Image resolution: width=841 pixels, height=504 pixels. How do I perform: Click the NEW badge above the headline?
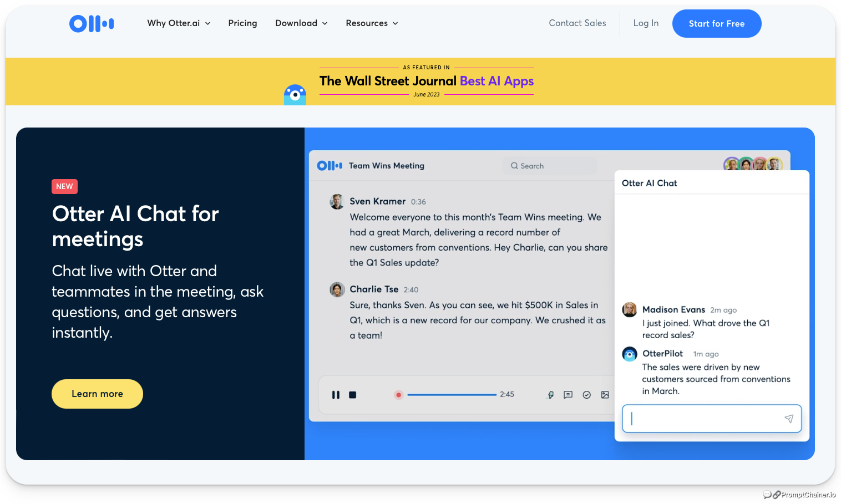point(64,186)
